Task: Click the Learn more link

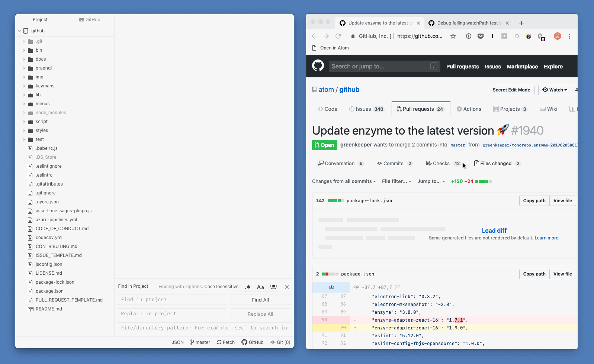Action: point(546,238)
